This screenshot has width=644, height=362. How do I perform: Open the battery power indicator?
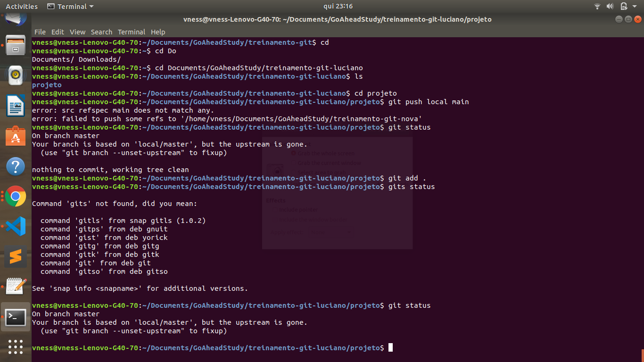coord(624,6)
